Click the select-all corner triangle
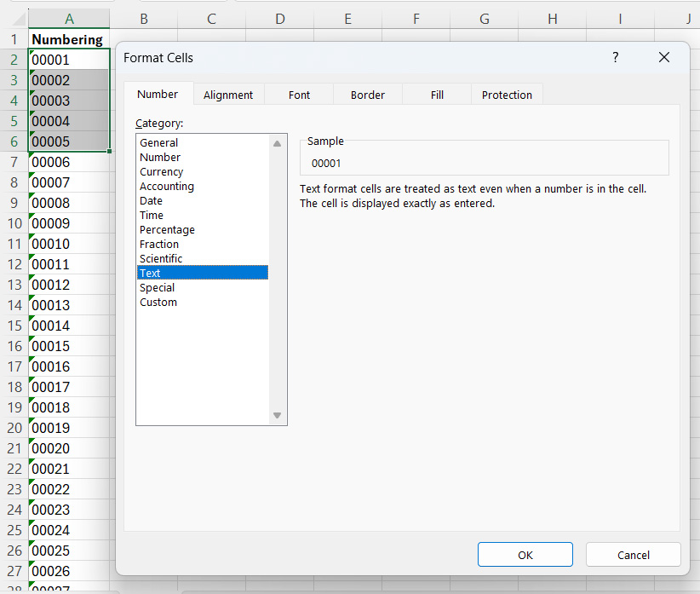The width and height of the screenshot is (700, 594). coord(20,19)
